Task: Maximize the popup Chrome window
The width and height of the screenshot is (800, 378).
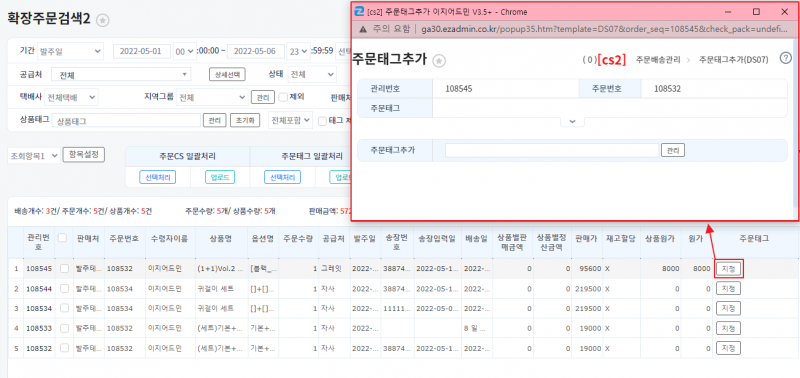Action: tap(756, 12)
